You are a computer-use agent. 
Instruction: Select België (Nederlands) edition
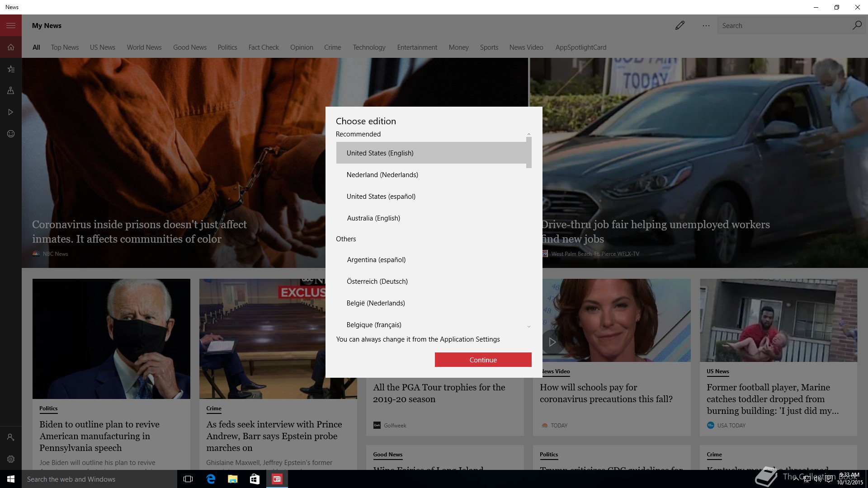pyautogui.click(x=431, y=303)
